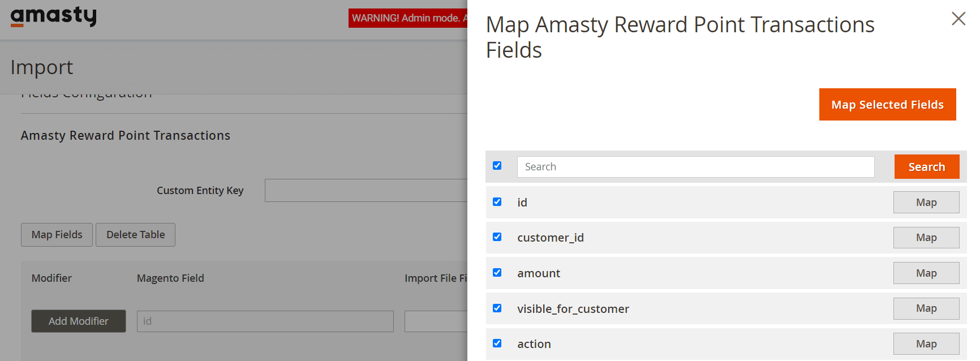
Task: Click the Add Modifier button
Action: pos(79,321)
